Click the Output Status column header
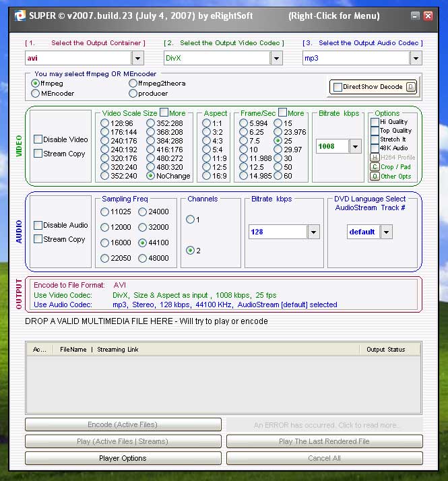The height and width of the screenshot is (481, 448). [386, 350]
